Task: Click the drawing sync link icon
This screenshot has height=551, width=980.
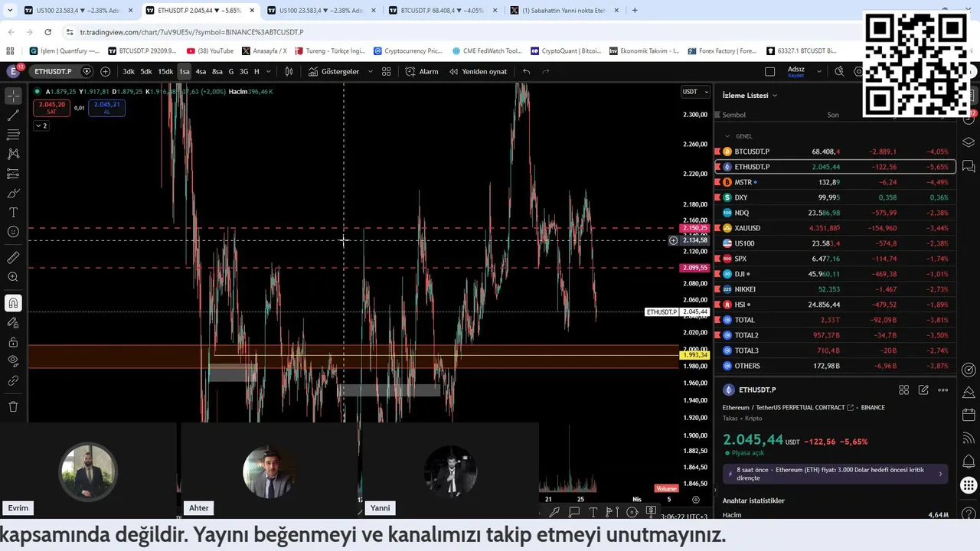Action: tap(13, 380)
